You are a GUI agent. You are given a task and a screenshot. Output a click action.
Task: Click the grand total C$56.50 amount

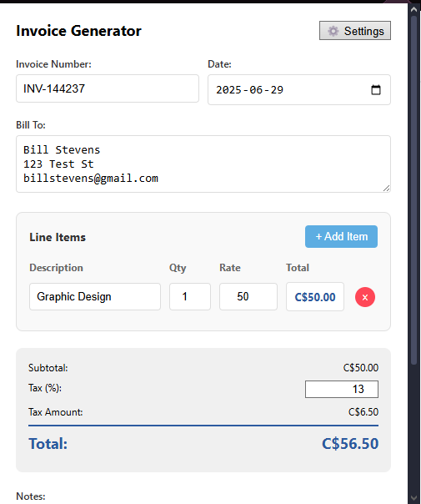[x=350, y=444]
